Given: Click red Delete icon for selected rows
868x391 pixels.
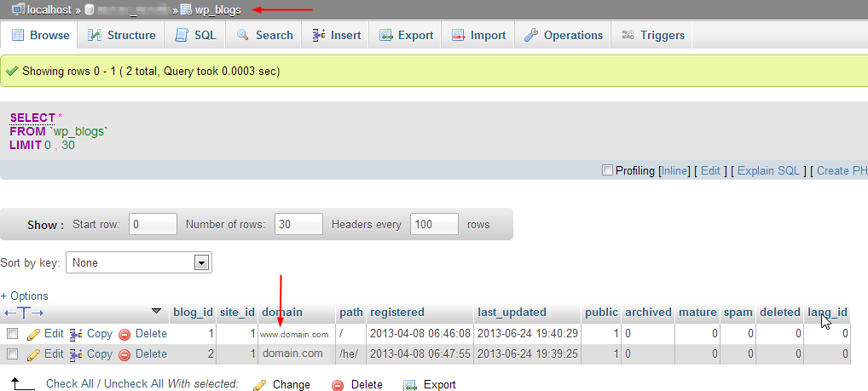Looking at the screenshot, I should pyautogui.click(x=339, y=384).
